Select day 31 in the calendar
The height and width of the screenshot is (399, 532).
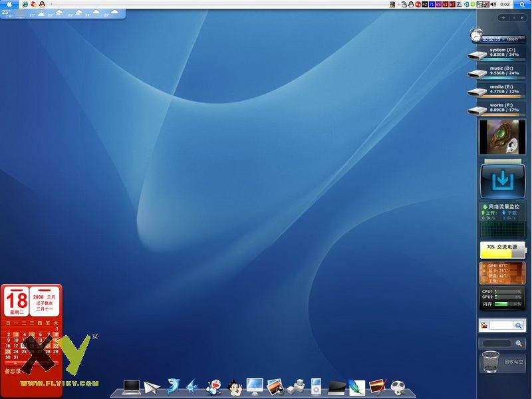click(16, 357)
